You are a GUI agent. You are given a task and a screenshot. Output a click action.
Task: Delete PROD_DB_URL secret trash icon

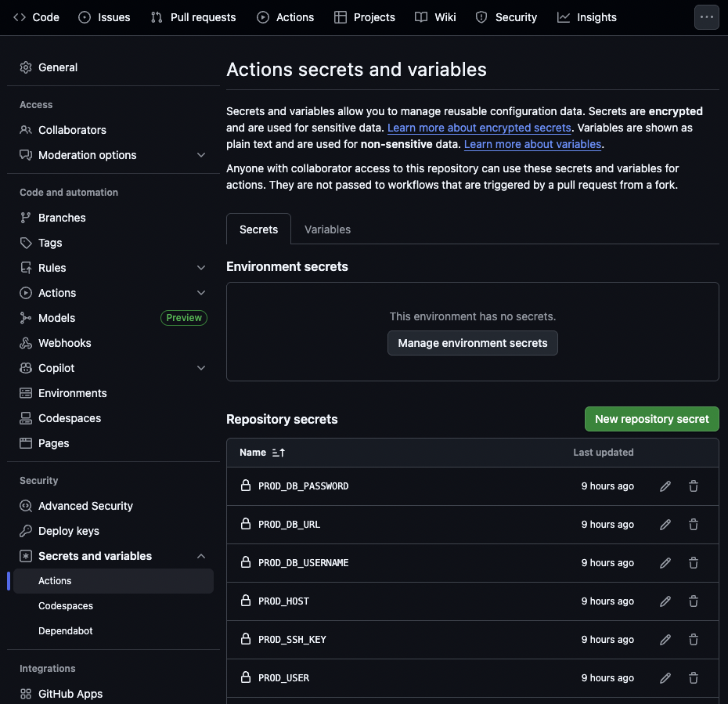(x=694, y=525)
